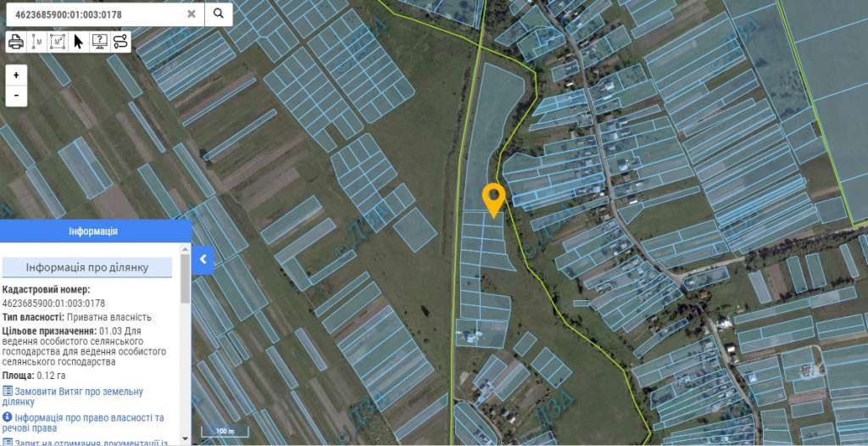
Task: Clear the cadastral number search field
Action: (x=192, y=14)
